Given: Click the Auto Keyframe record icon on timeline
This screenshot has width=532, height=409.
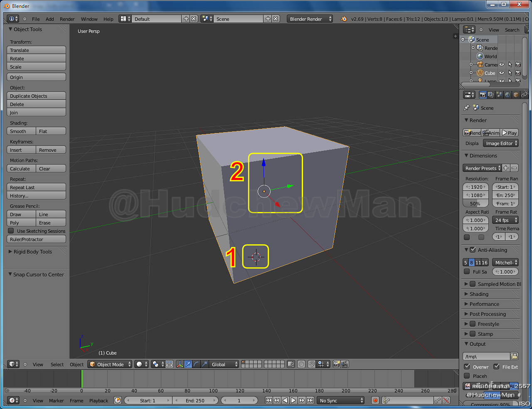Looking at the screenshot, I should (x=375, y=400).
